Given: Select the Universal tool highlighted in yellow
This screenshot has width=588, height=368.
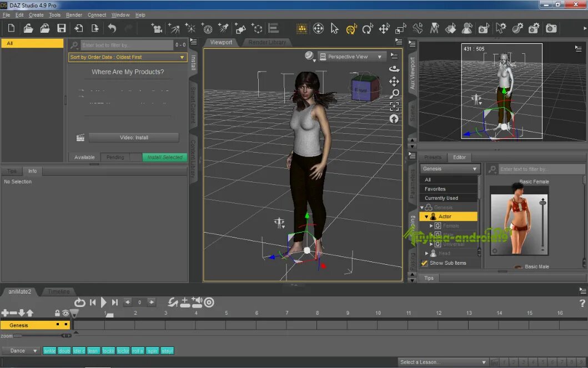Looking at the screenshot, I should pos(351,28).
